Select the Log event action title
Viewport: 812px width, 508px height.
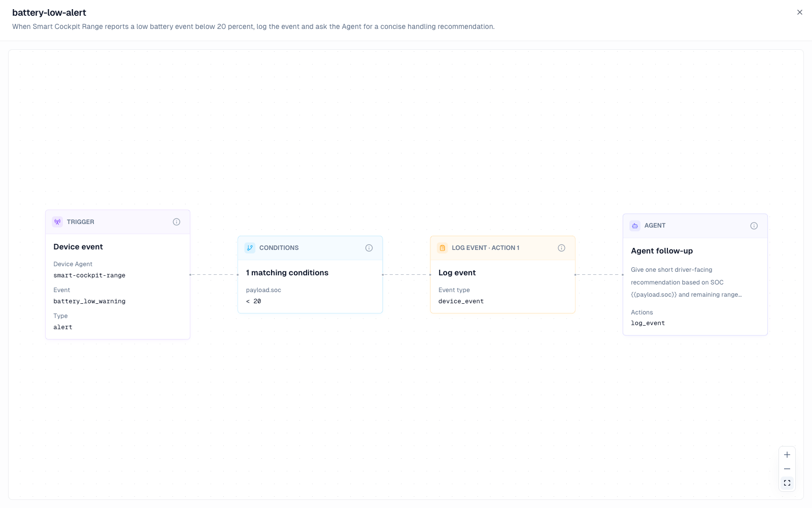coord(457,273)
